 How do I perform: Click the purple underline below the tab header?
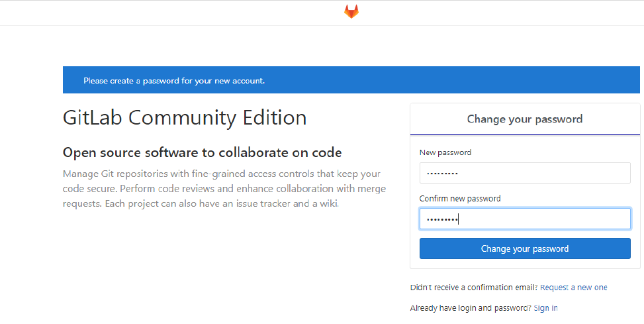[x=524, y=135]
